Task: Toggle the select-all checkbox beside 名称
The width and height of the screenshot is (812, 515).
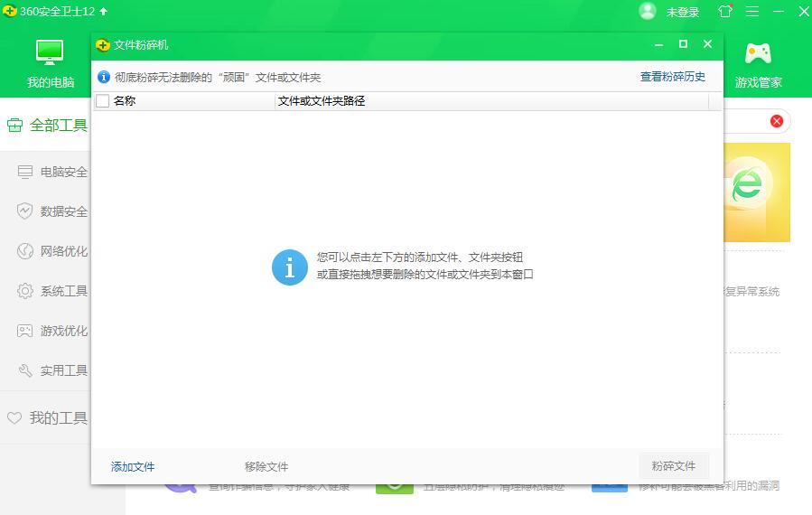Action: [x=102, y=101]
